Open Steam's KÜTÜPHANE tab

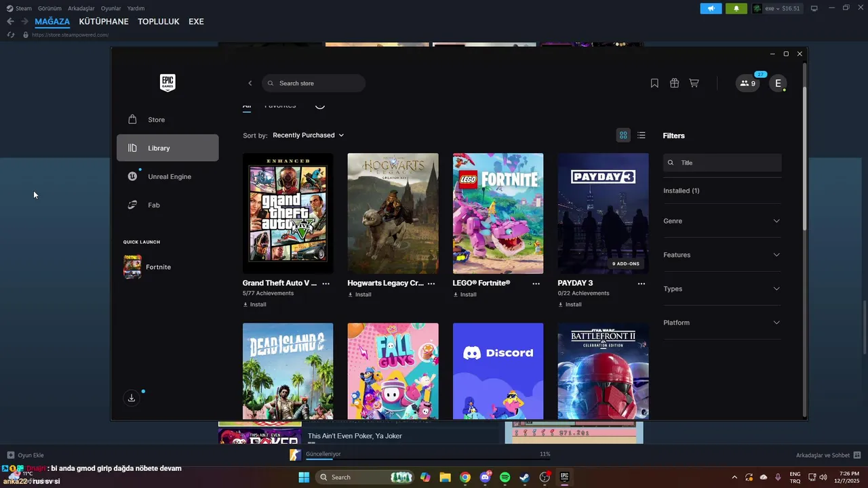(104, 22)
